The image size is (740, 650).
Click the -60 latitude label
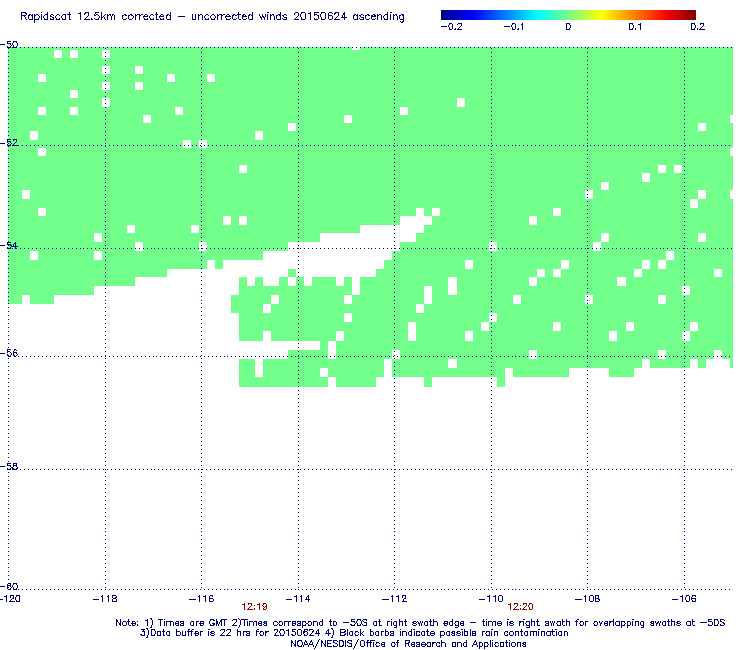click(x=9, y=586)
